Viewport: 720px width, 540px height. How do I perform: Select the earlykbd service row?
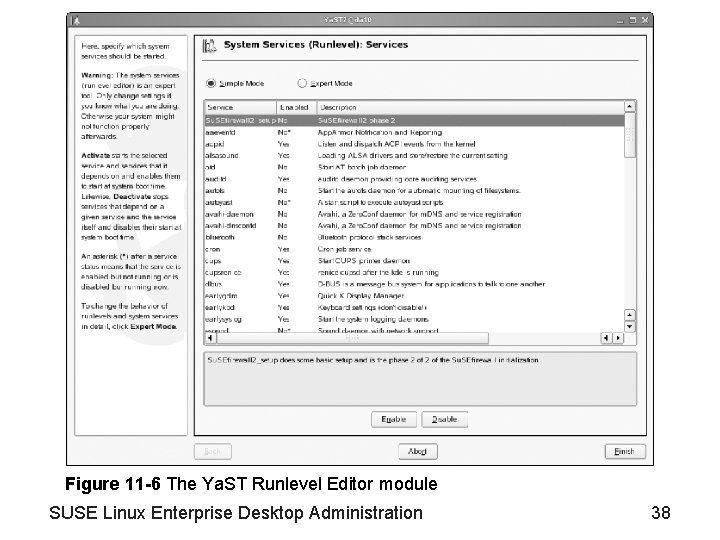(x=414, y=308)
